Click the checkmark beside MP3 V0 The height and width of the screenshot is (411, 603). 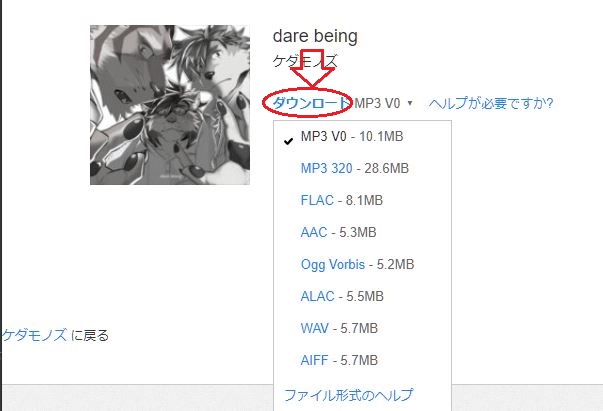pyautogui.click(x=288, y=141)
